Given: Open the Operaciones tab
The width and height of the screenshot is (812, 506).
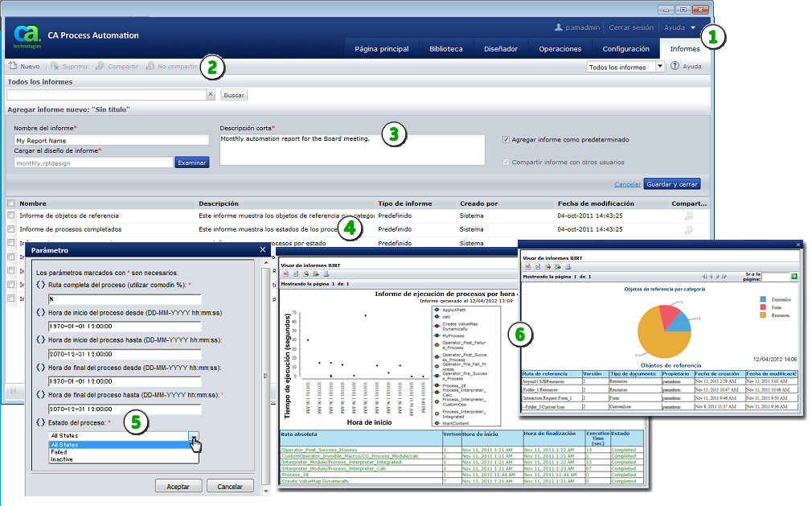Looking at the screenshot, I should [560, 49].
